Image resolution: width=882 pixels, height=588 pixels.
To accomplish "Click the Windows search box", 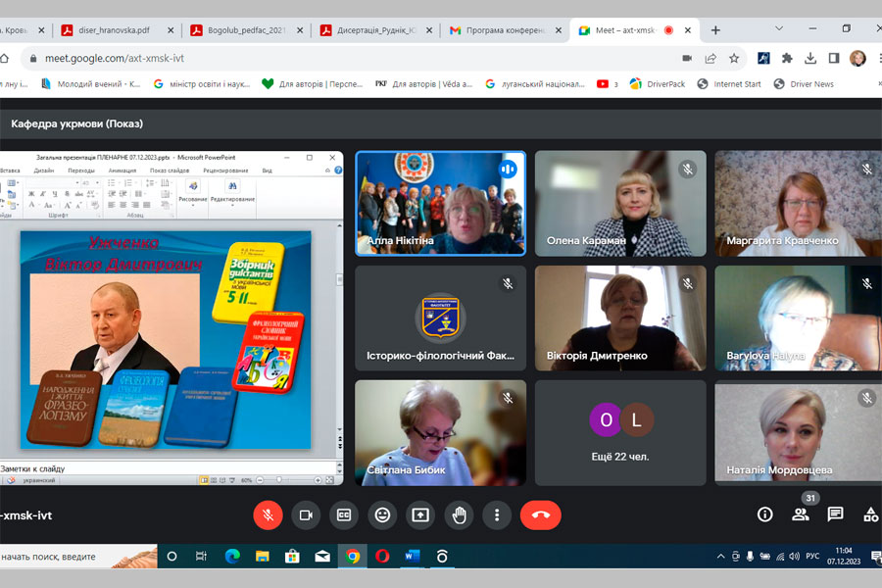I will click(78, 557).
